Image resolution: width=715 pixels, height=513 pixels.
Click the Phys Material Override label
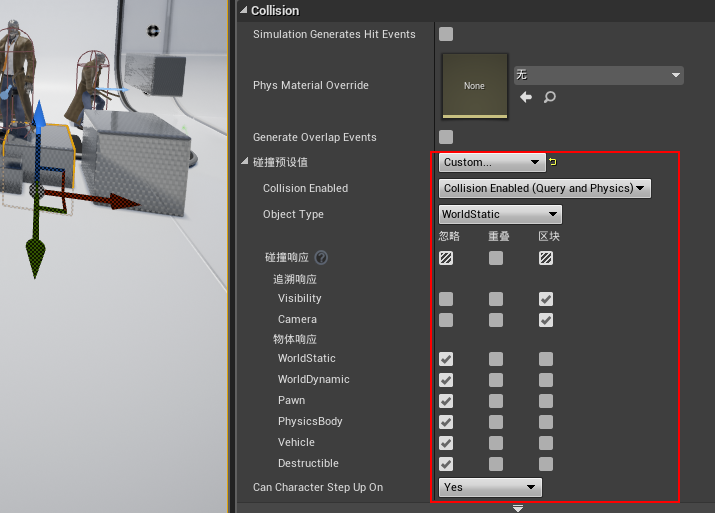point(311,85)
